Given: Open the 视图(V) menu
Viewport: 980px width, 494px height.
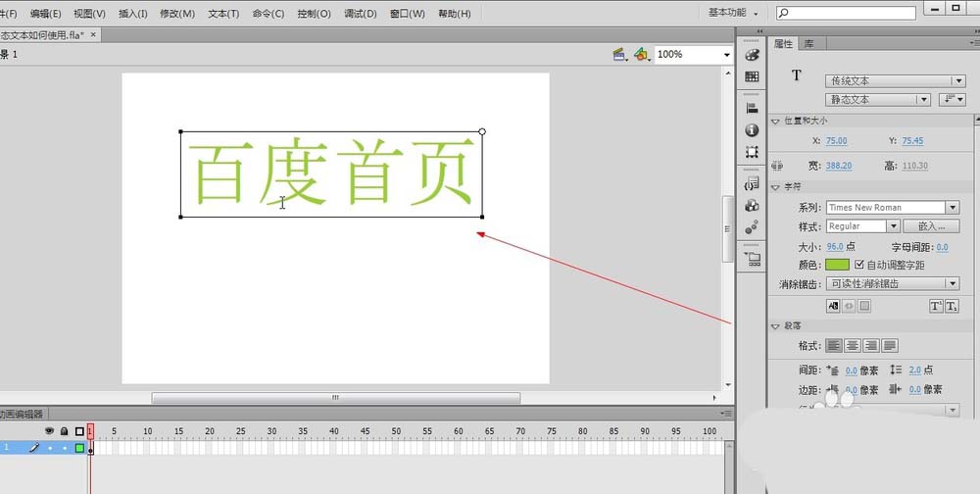Looking at the screenshot, I should pos(89,13).
